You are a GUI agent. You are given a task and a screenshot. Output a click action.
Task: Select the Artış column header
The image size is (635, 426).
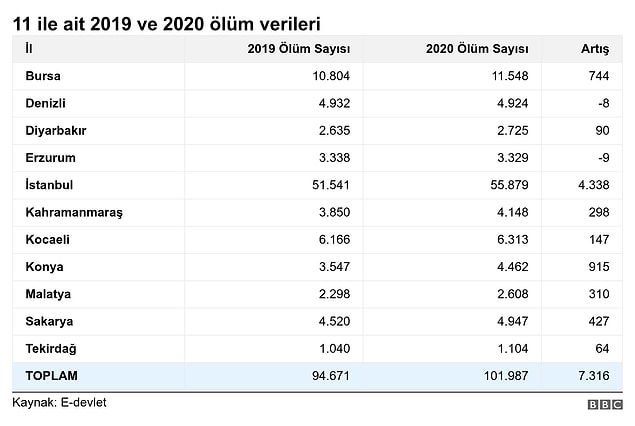click(595, 49)
